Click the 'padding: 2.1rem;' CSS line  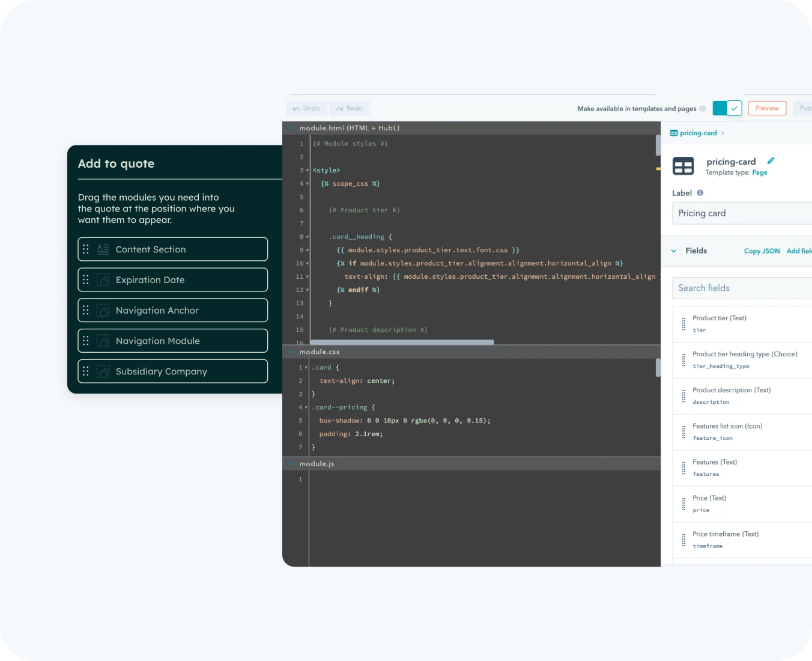click(x=351, y=434)
